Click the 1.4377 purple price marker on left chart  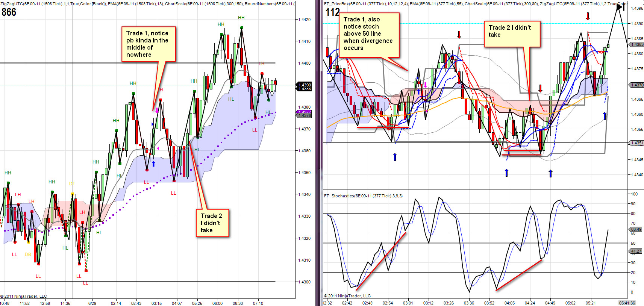coord(304,112)
